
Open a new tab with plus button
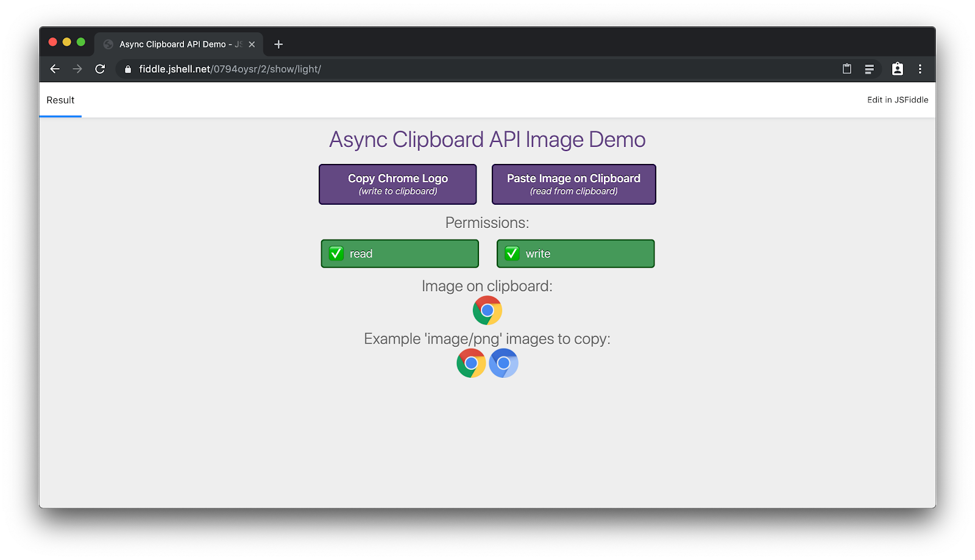tap(278, 44)
